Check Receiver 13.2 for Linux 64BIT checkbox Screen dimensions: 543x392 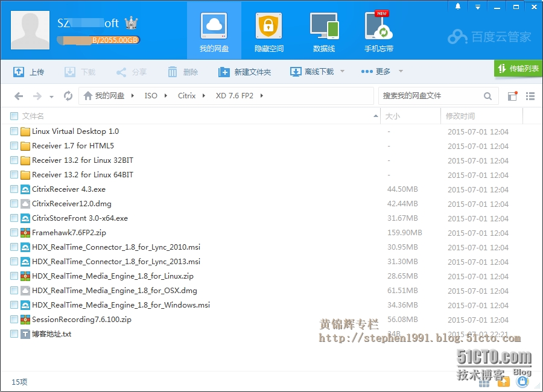[14, 175]
